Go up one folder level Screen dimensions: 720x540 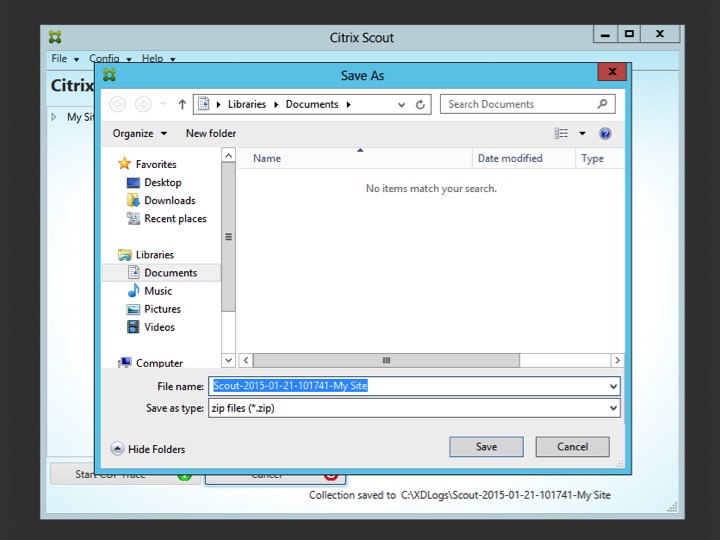[182, 104]
